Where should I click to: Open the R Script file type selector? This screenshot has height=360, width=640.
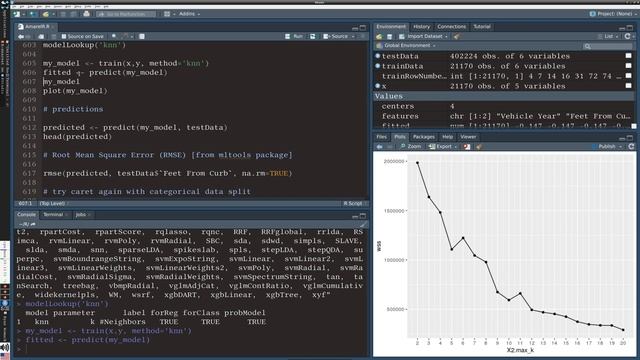point(354,203)
